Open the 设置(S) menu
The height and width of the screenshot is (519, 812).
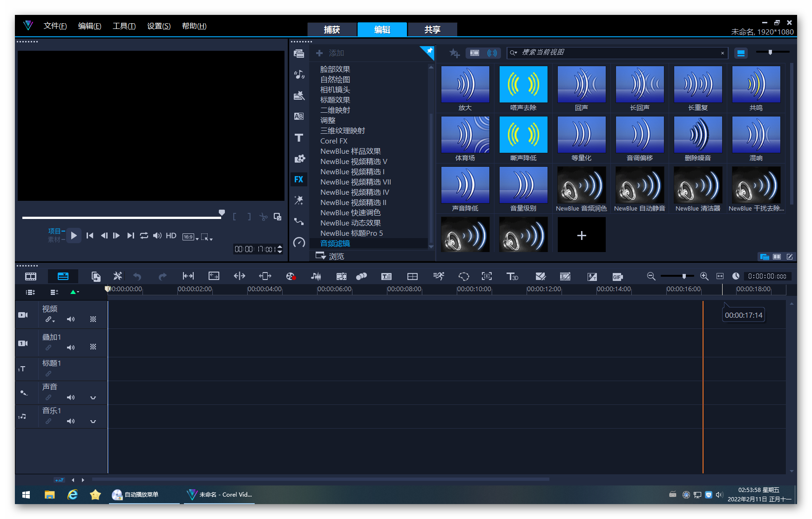159,26
